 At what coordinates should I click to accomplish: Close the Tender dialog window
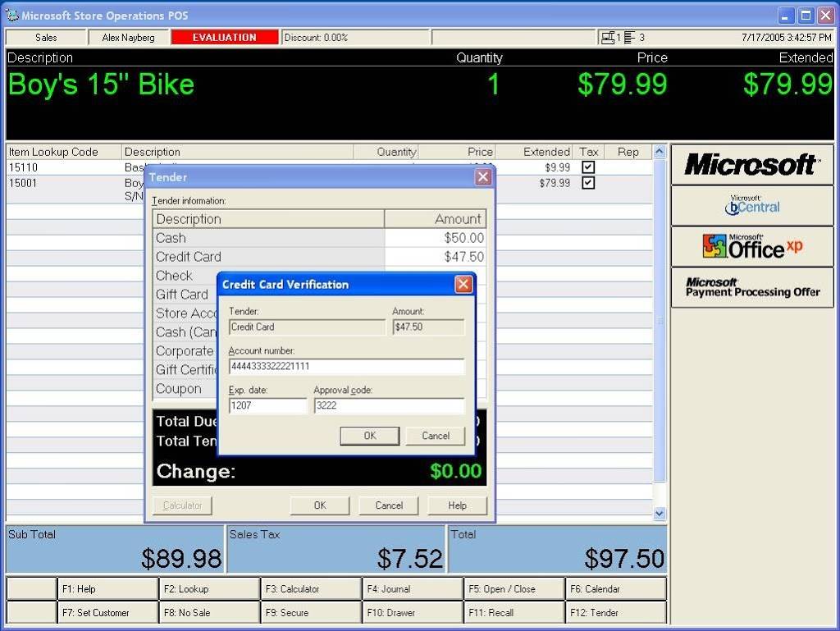coord(483,177)
